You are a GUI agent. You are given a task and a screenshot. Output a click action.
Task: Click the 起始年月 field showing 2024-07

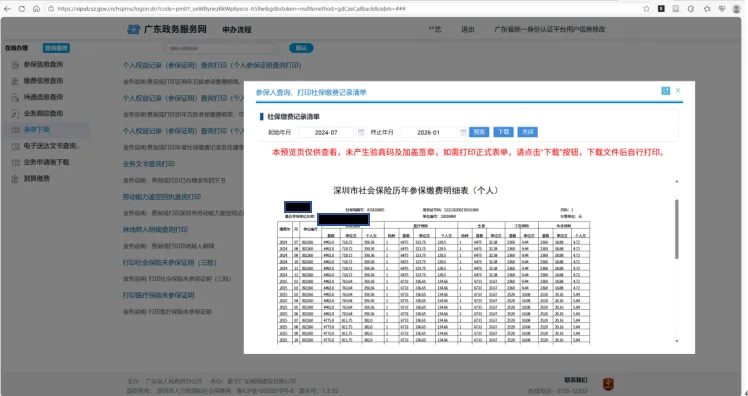coord(326,132)
